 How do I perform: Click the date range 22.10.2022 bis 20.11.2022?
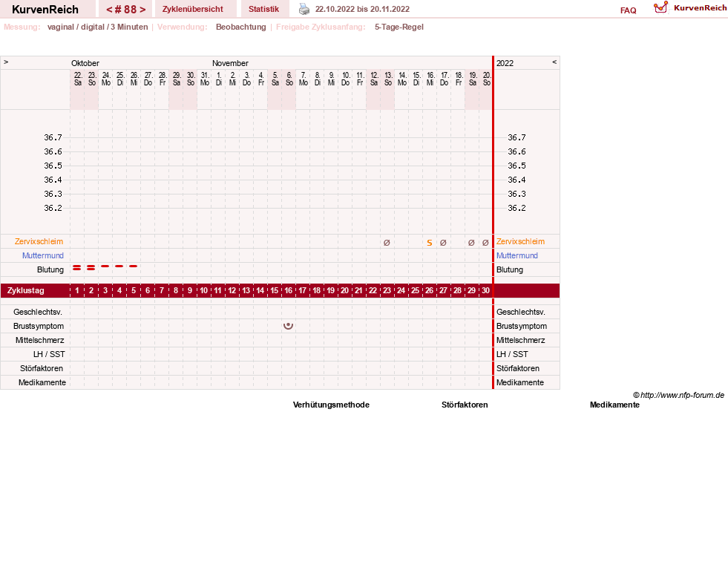pos(362,9)
